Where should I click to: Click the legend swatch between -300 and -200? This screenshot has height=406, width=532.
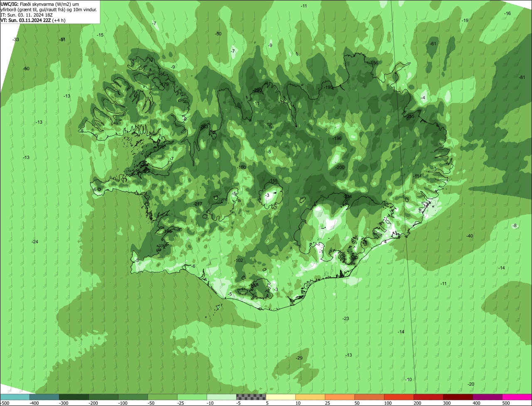pos(74,397)
